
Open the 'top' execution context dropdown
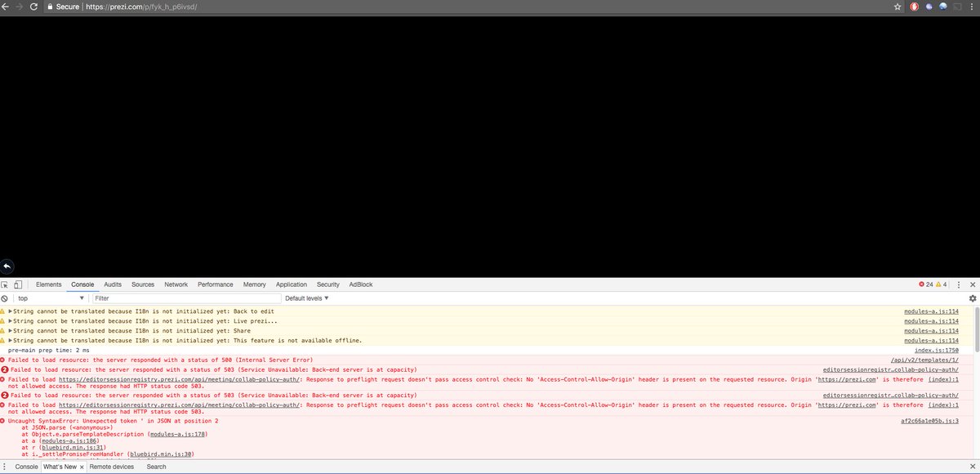click(50, 298)
